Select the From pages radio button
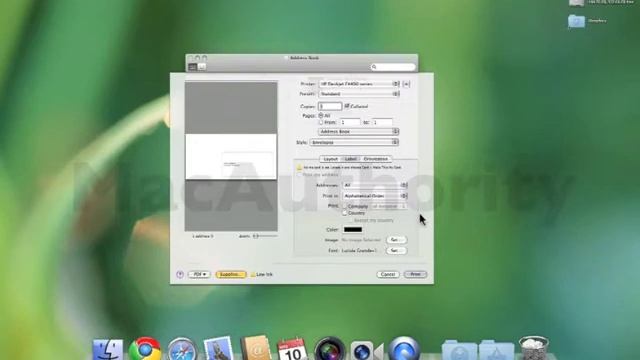 (321, 122)
